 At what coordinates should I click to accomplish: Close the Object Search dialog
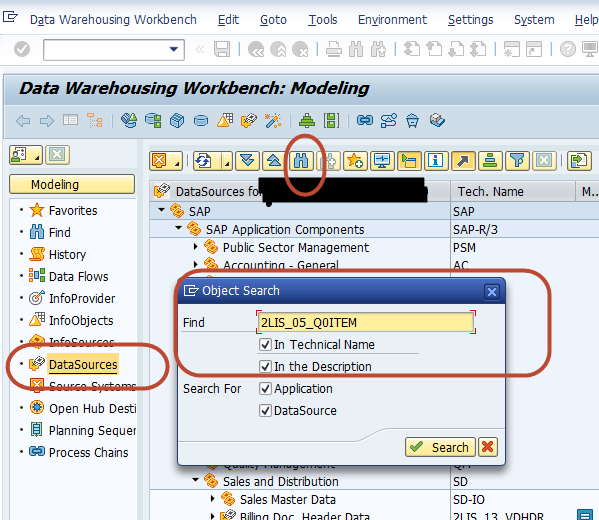pyautogui.click(x=492, y=292)
